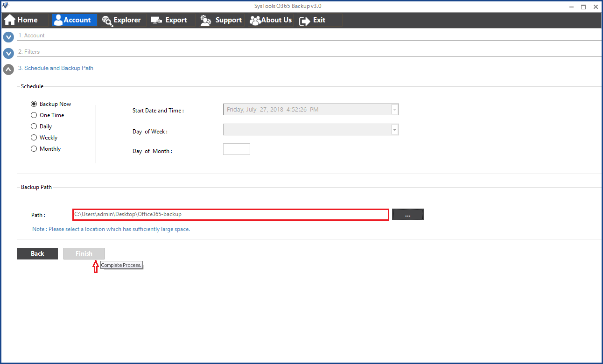This screenshot has height=364, width=603.
Task: Expand the 2. Filters section chevron
Action: click(x=8, y=54)
